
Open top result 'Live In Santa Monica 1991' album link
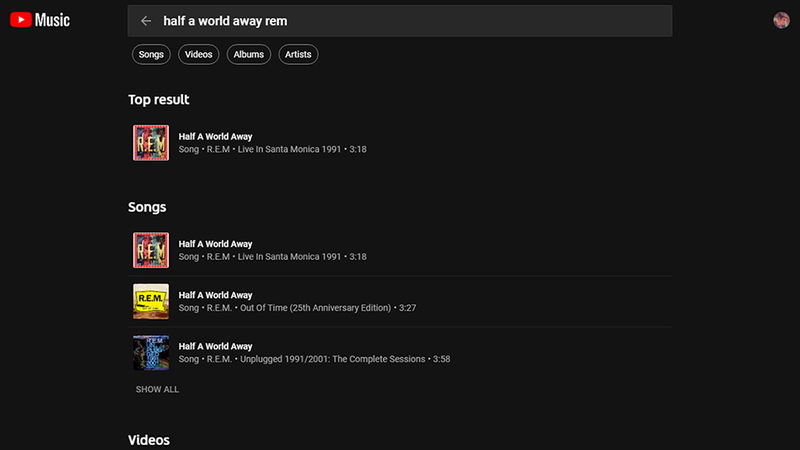289,149
